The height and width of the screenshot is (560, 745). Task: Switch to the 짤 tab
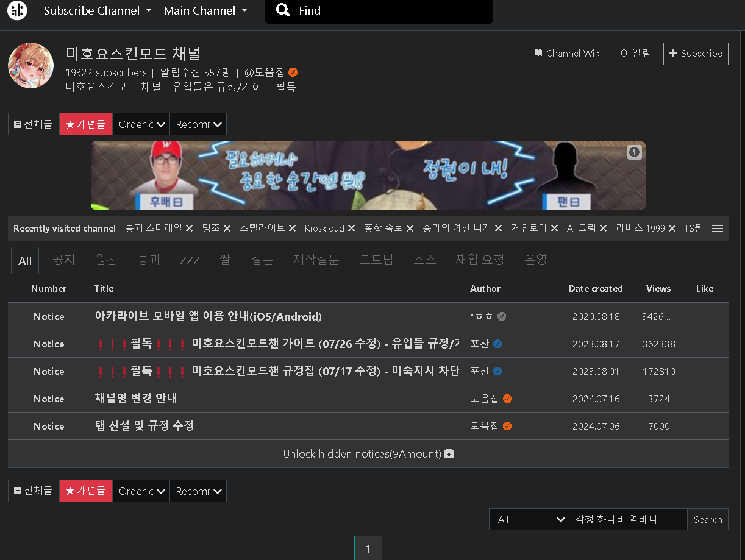click(226, 260)
